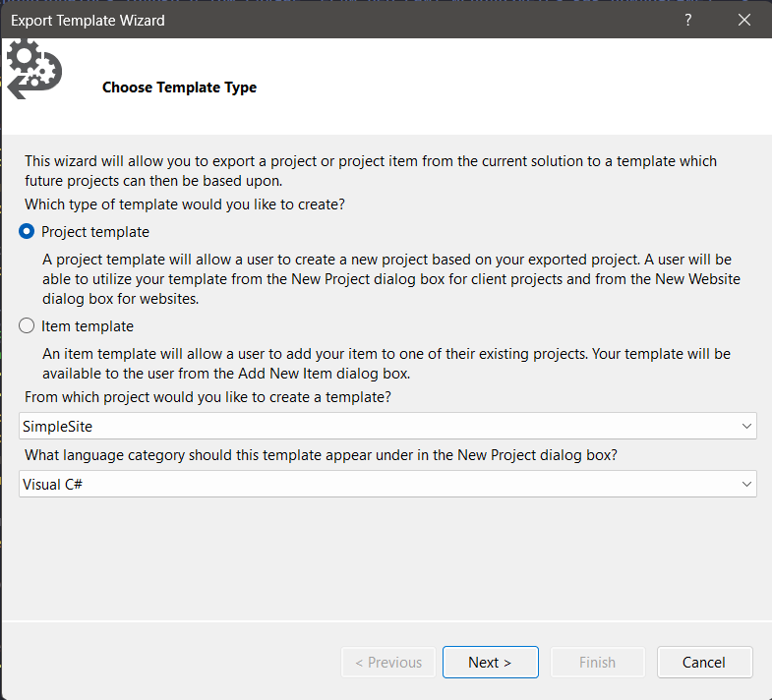The width and height of the screenshot is (772, 700).
Task: Expand the SimpleSite project dropdown arrow
Action: (x=747, y=426)
